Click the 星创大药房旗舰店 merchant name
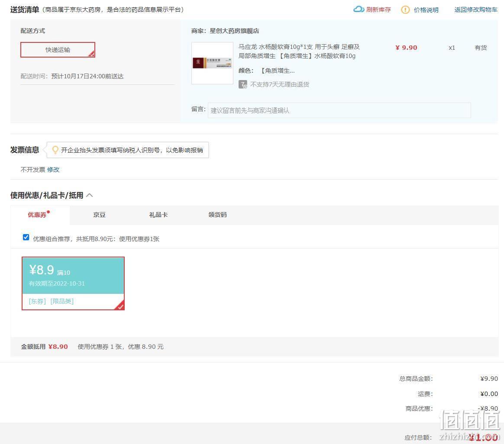The width and height of the screenshot is (504, 444). click(x=234, y=31)
